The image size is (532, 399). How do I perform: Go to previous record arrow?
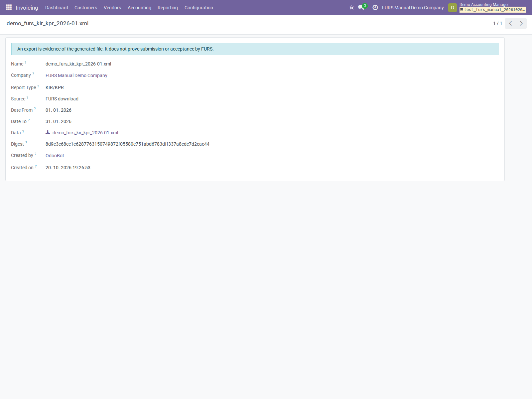[x=510, y=23]
